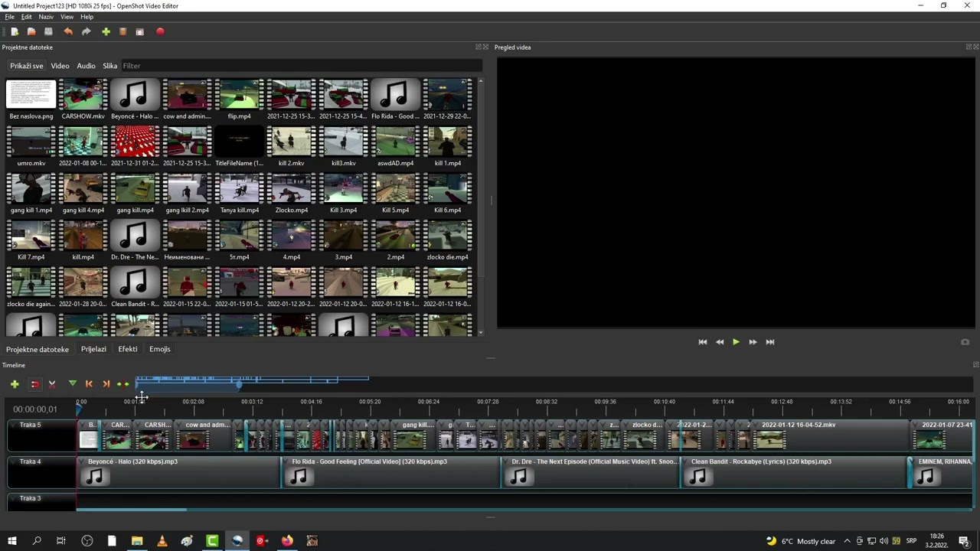The height and width of the screenshot is (551, 980).
Task: Switch to the Prijelazi tab
Action: 93,349
